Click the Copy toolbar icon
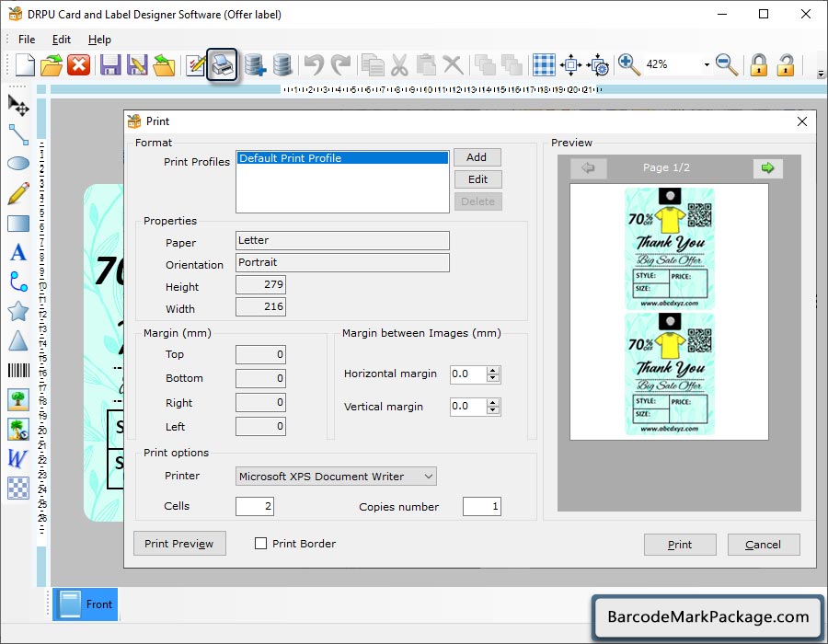 [x=373, y=65]
